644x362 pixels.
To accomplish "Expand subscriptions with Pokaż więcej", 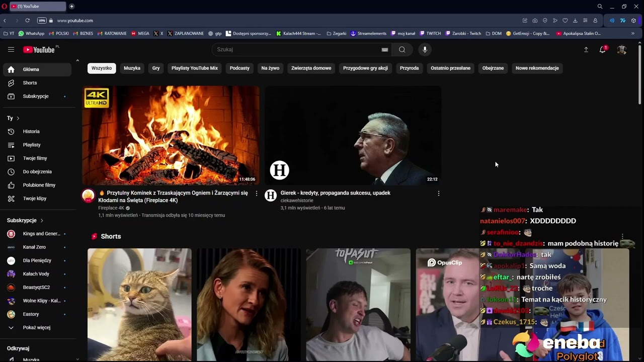I will point(37,327).
